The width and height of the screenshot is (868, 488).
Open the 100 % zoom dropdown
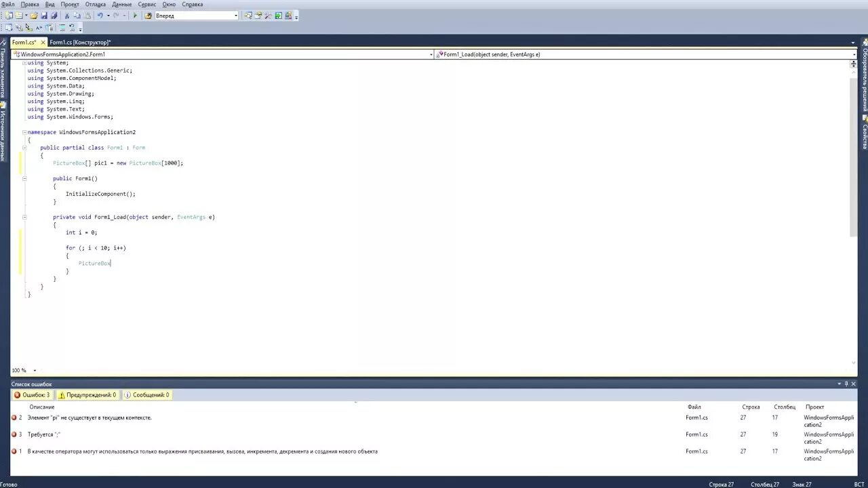[35, 371]
